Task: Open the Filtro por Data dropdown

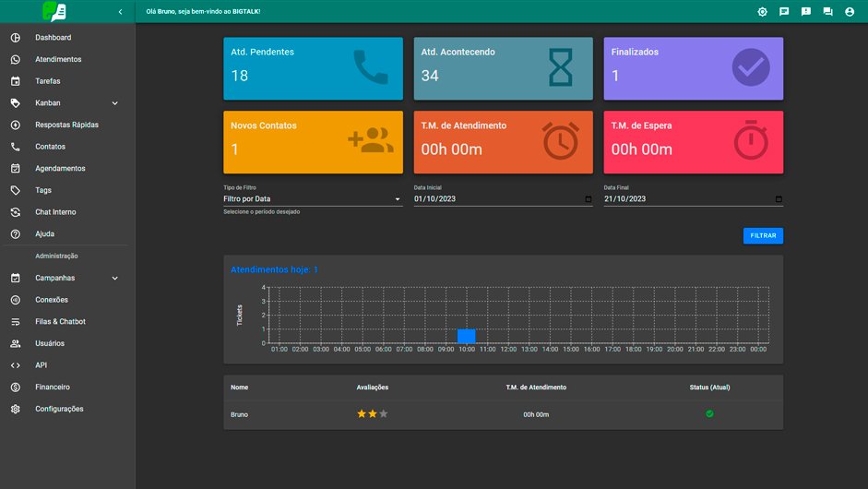Action: click(x=313, y=198)
